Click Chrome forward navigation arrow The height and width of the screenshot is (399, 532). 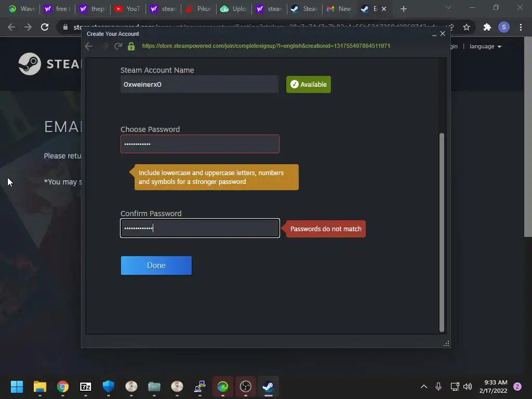28,27
